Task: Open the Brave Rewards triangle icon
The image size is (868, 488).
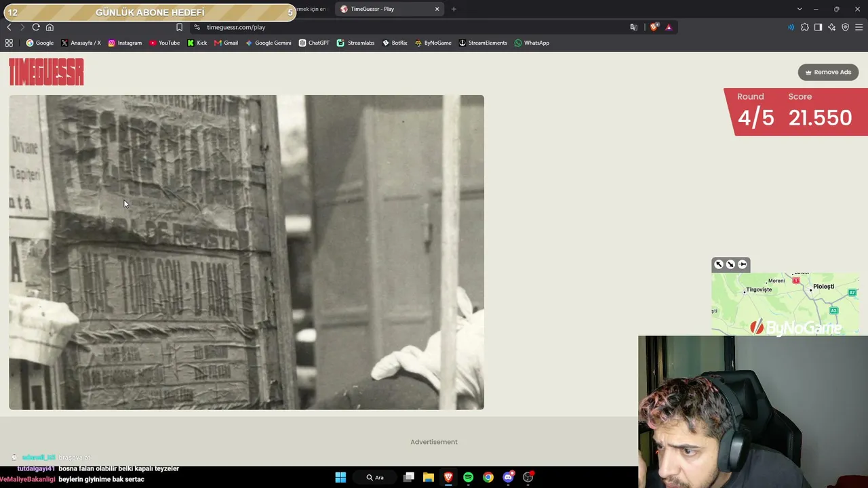Action: point(669,27)
